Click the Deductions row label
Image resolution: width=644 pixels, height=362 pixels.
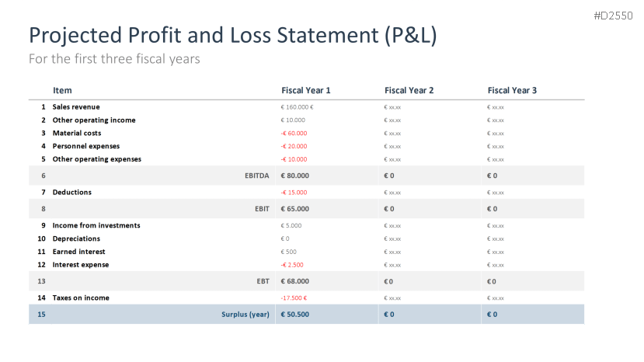72,193
